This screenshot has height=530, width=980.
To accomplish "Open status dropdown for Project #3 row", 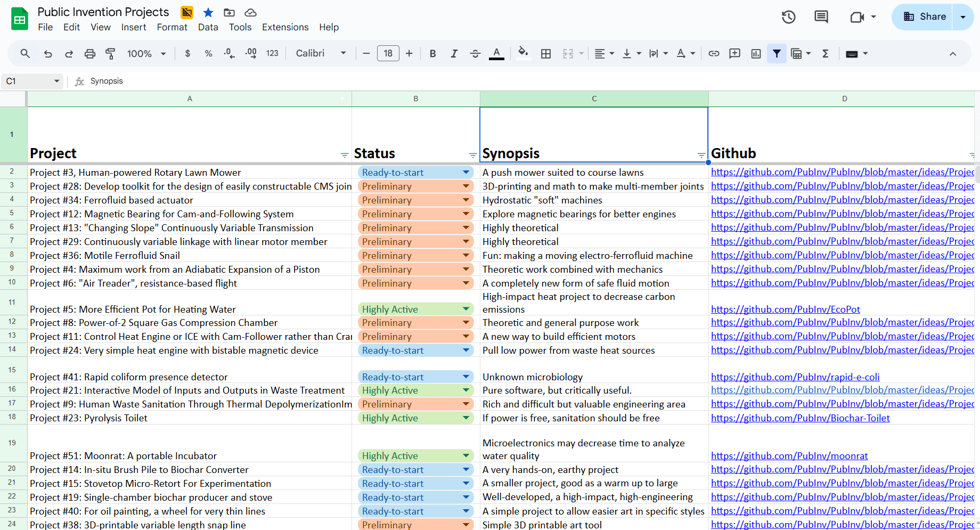I will click(466, 173).
